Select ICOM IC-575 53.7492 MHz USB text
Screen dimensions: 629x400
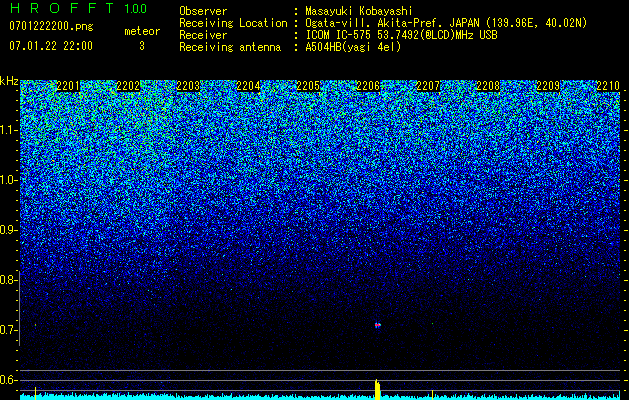401,35
